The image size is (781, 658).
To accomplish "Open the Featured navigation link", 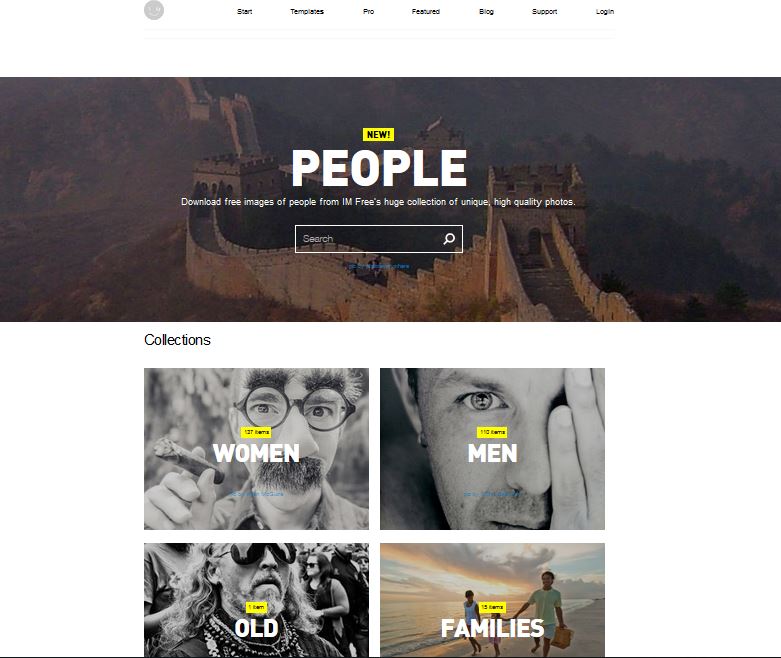I will [x=426, y=11].
